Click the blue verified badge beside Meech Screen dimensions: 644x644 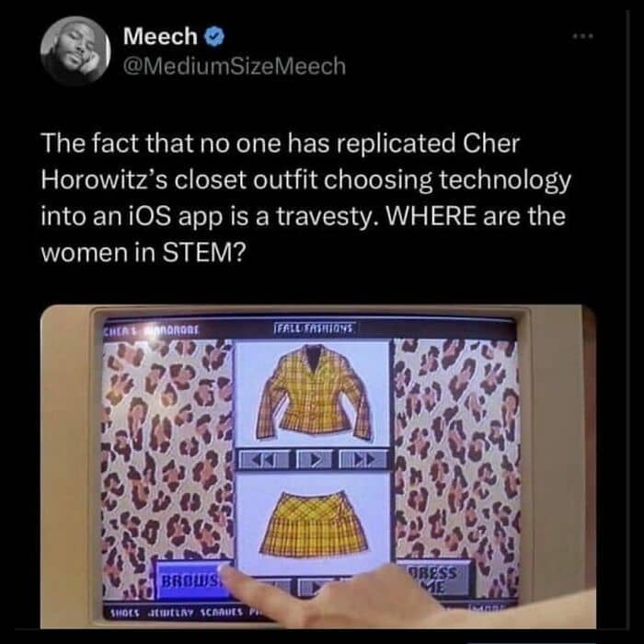coord(214,37)
